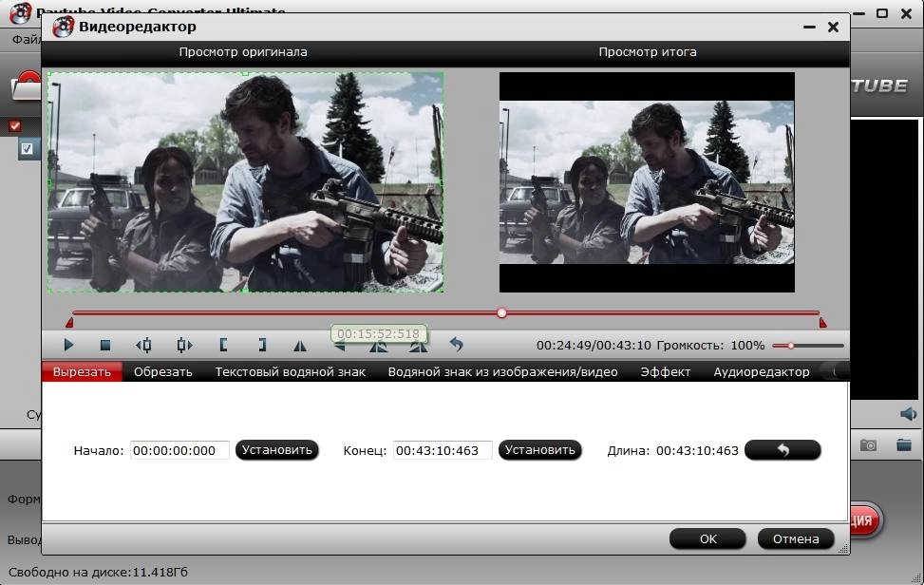Open Водяной знак из изображения/видео tab
The width and height of the screenshot is (924, 585).
[x=502, y=371]
